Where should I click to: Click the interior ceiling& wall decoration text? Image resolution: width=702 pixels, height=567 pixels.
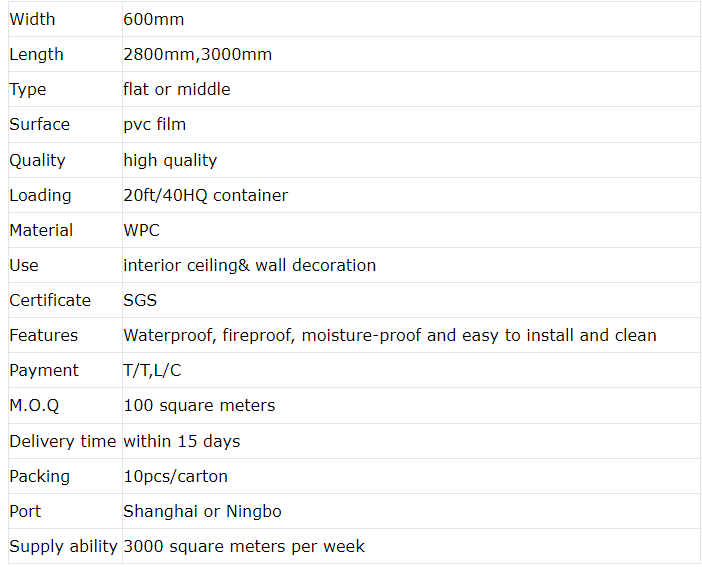click(x=249, y=265)
